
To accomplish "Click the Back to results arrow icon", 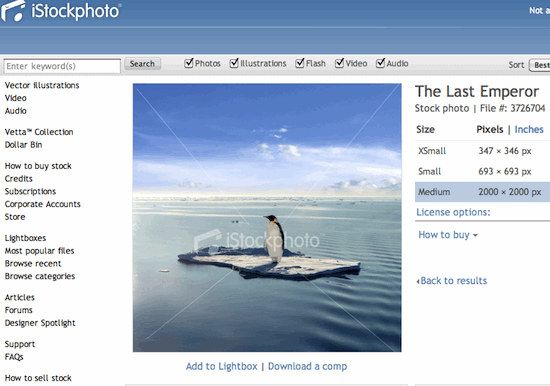I will [x=418, y=281].
